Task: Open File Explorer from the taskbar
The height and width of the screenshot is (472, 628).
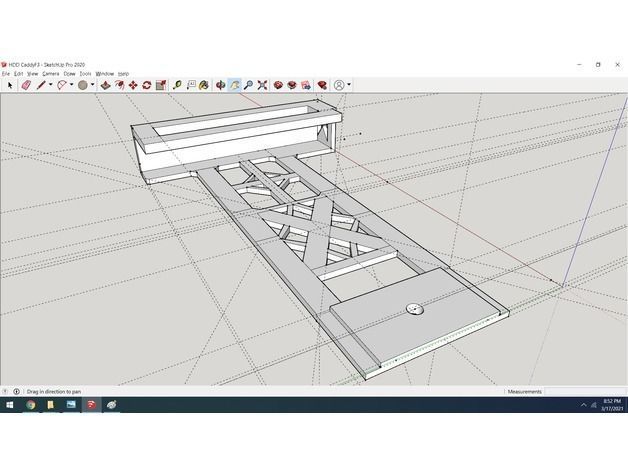Action: point(50,405)
